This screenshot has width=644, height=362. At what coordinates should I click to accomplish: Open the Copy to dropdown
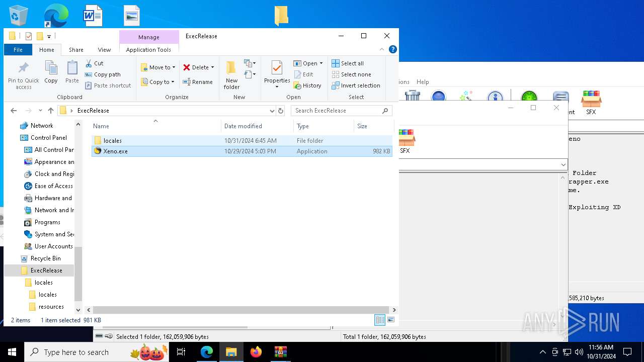coord(158,82)
